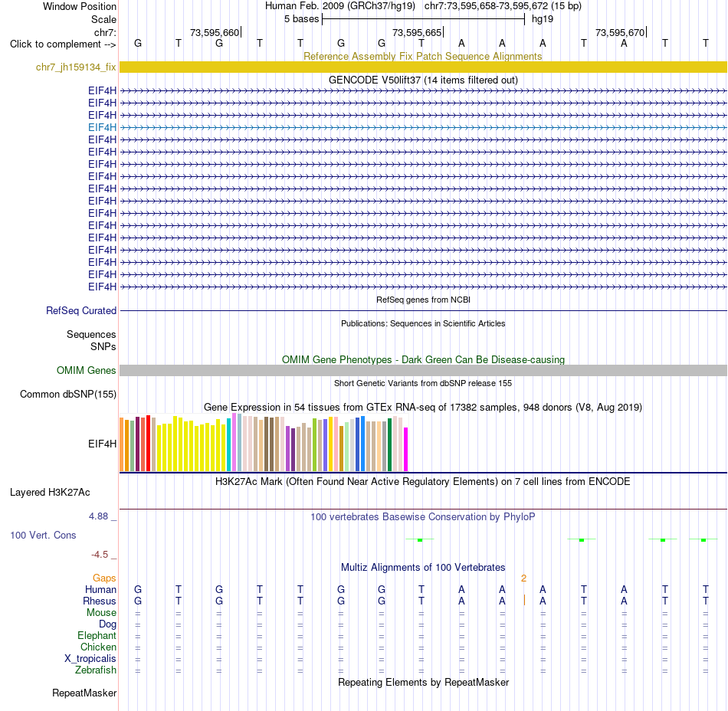The image size is (728, 711).
Task: Click the RepeatMasker track label
Action: click(84, 693)
